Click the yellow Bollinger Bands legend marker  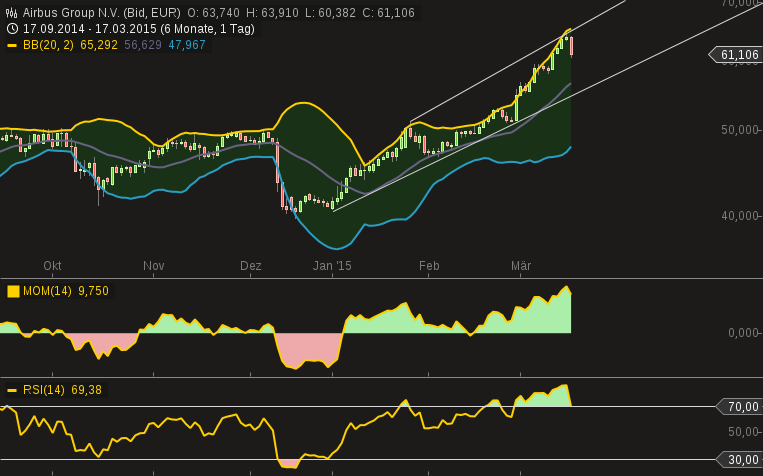tap(11, 45)
